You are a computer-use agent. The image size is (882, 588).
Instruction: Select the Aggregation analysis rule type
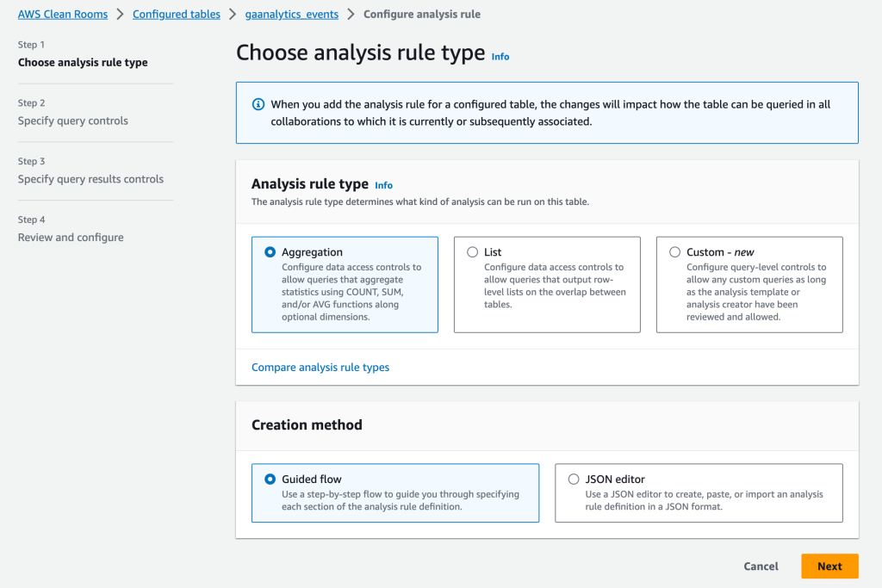point(268,251)
